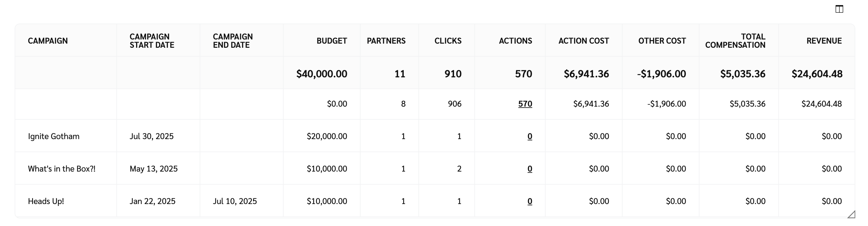The image size is (868, 226).
Task: Select the Heads Up! campaign name
Action: 46,201
